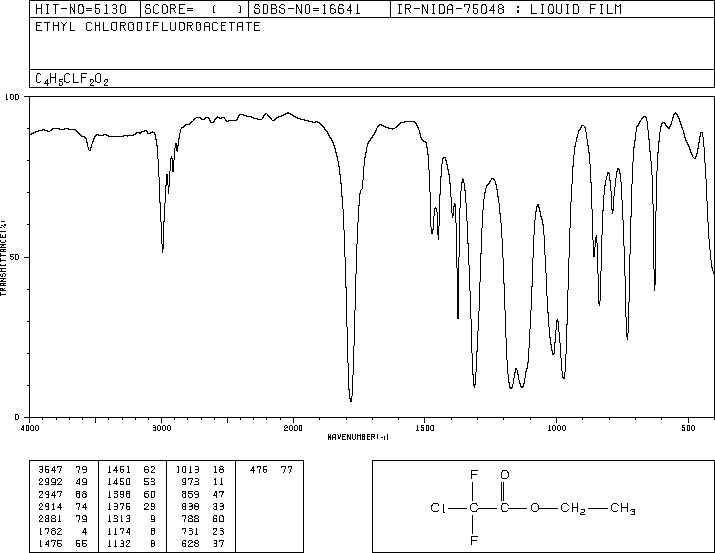Click the CH2 group in the structure diagram

[572, 508]
